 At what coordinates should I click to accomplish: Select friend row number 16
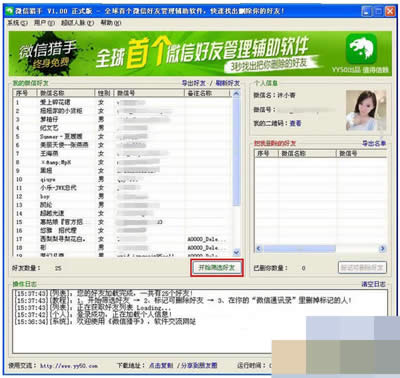point(123,231)
